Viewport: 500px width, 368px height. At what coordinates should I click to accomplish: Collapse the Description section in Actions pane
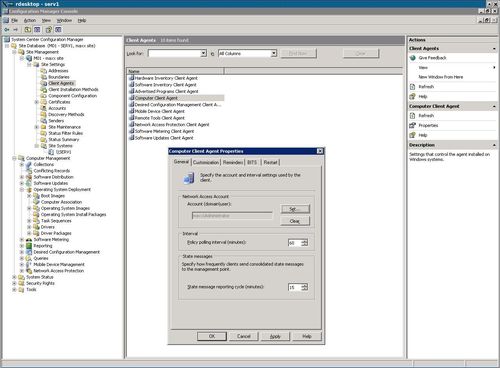tap(494, 145)
